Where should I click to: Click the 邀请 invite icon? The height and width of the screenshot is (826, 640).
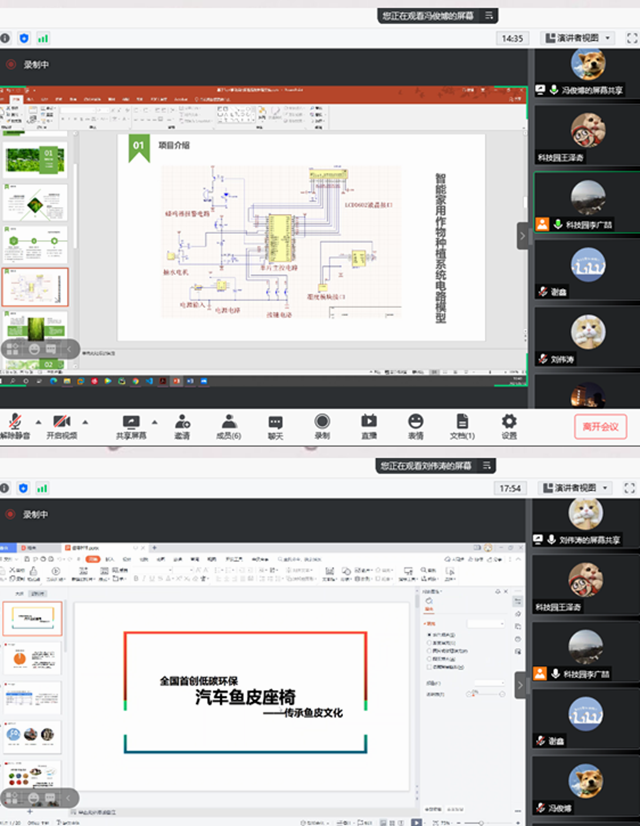point(182,422)
